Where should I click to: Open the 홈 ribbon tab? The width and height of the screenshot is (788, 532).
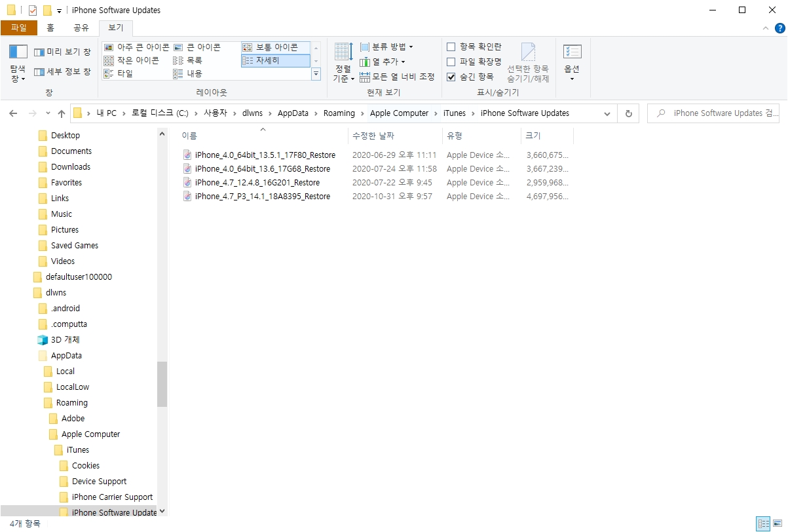tap(50, 28)
